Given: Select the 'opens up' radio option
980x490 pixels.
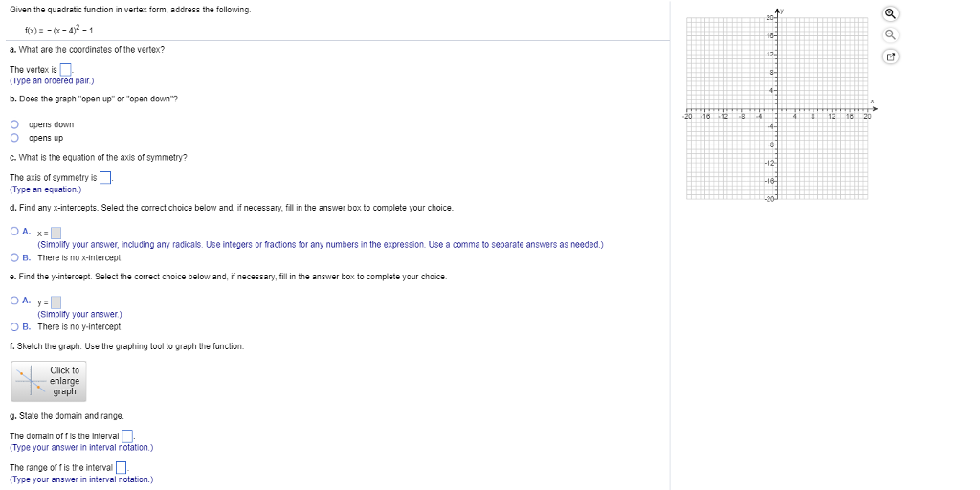Looking at the screenshot, I should tap(14, 138).
